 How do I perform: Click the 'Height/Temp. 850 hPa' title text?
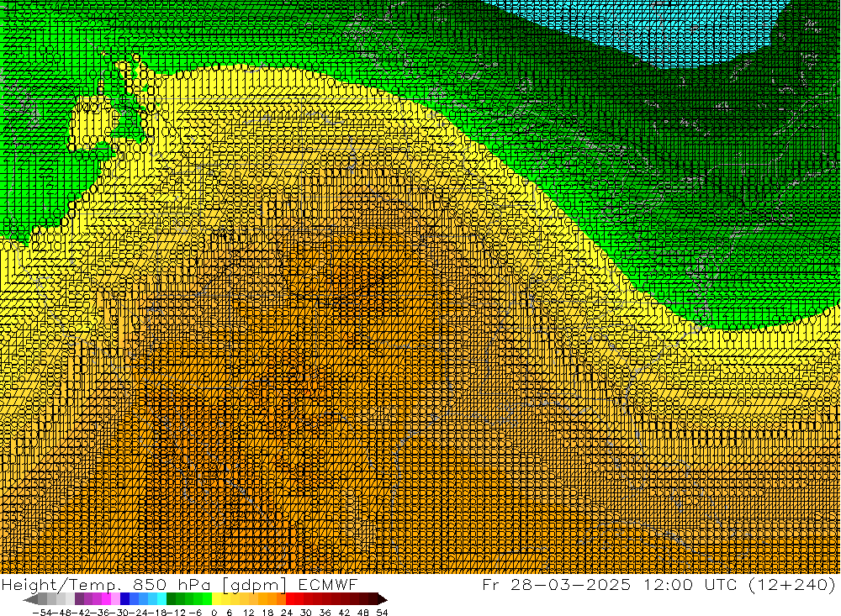click(106, 585)
